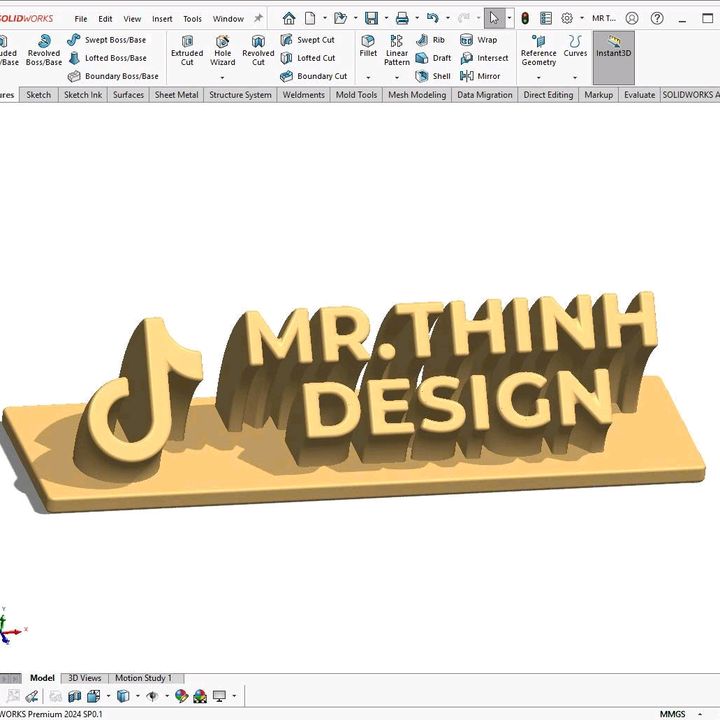Expand the Fillet dropdown arrow

(368, 78)
